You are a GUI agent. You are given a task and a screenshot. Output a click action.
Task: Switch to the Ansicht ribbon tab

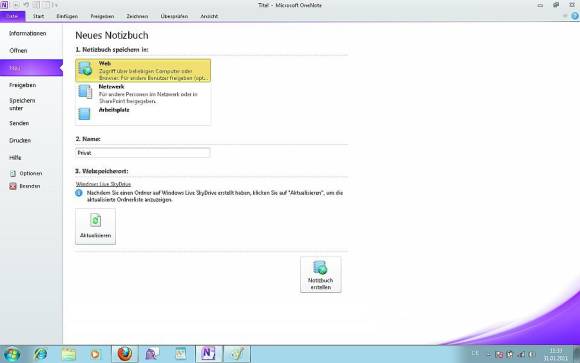point(209,16)
